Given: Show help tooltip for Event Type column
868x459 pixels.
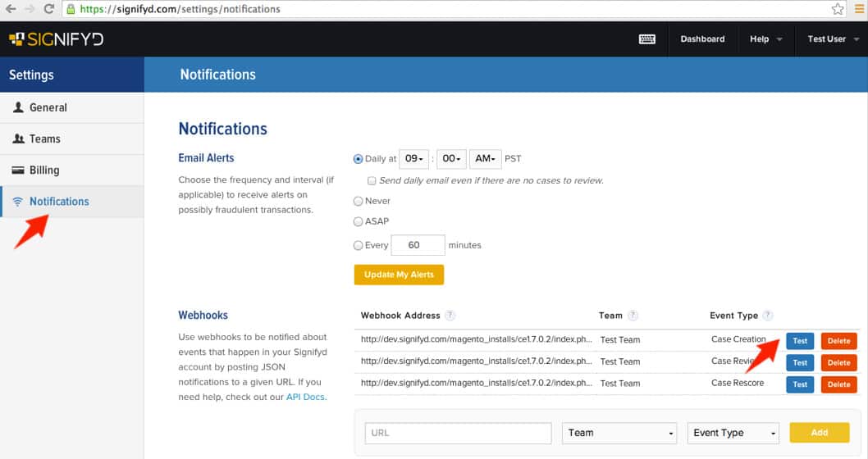Looking at the screenshot, I should point(767,316).
